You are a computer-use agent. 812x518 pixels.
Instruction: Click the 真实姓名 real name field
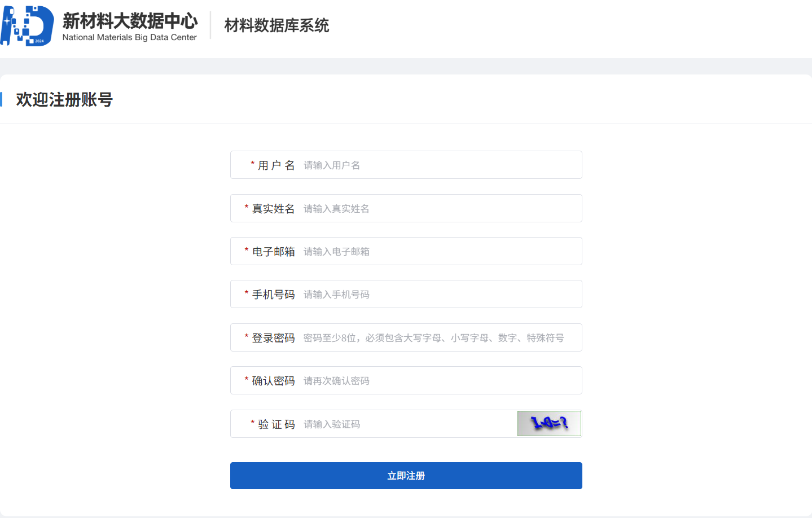[x=395, y=208]
